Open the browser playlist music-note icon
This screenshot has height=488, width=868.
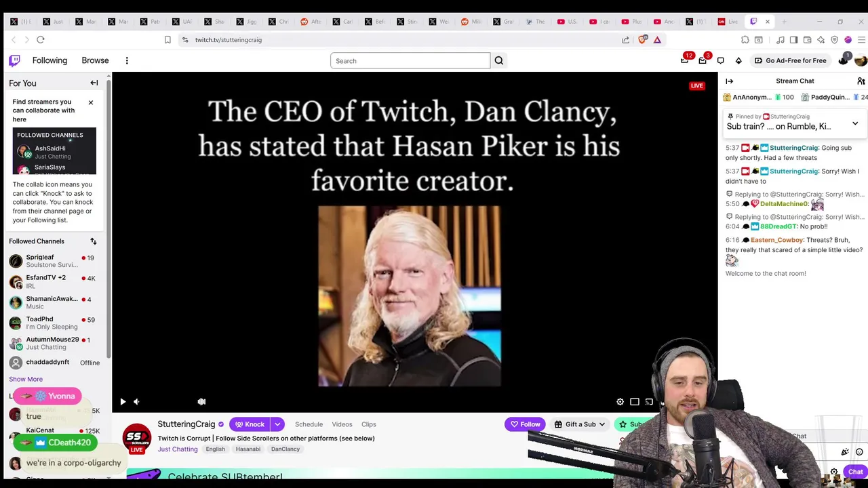(781, 40)
